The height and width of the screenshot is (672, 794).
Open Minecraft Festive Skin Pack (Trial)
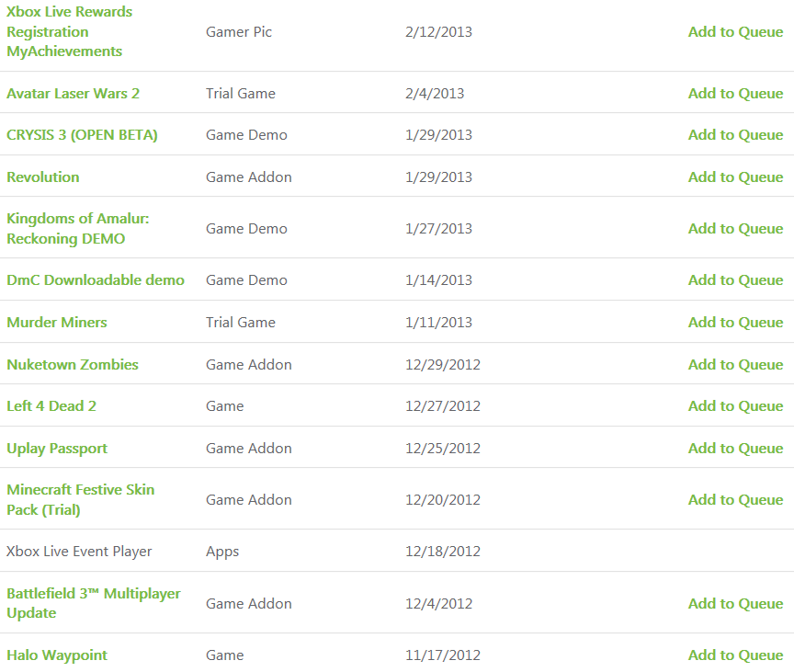[x=81, y=500]
